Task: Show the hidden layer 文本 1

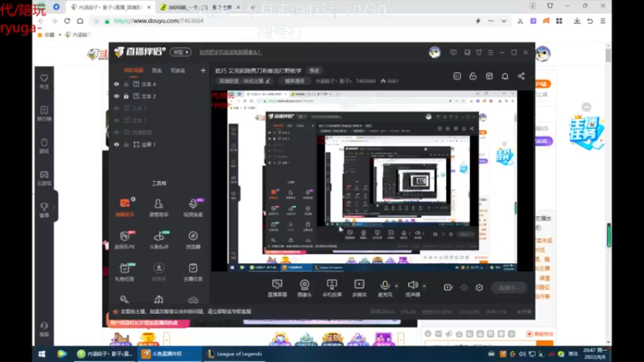Action: point(117,120)
